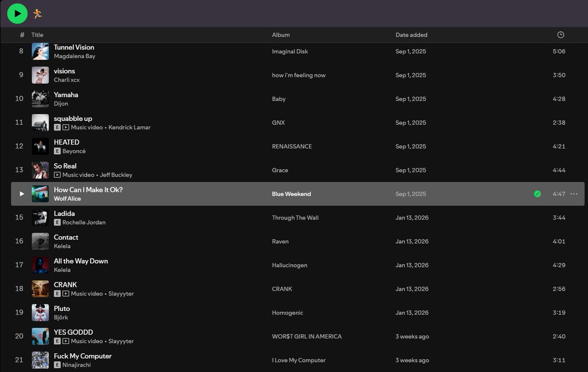Screen dimensions: 588x372
Task: Click explicit badge on HEATED
Action: click(57, 151)
